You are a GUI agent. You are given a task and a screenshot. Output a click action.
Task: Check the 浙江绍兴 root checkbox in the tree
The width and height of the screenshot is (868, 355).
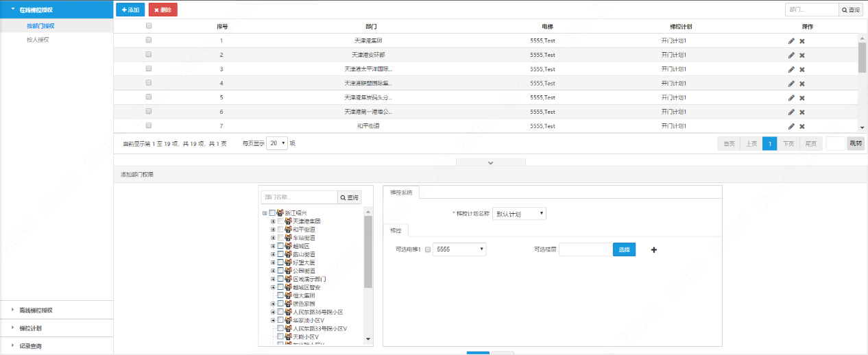272,213
